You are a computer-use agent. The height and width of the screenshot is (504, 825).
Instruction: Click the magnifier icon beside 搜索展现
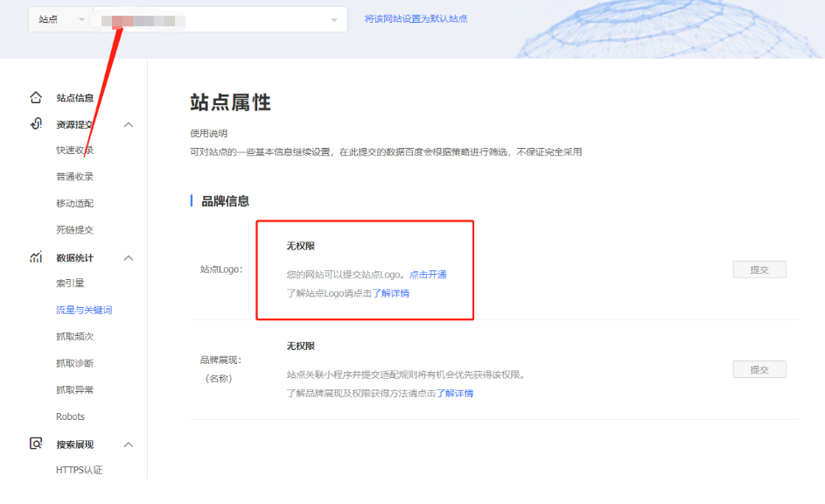[x=36, y=444]
